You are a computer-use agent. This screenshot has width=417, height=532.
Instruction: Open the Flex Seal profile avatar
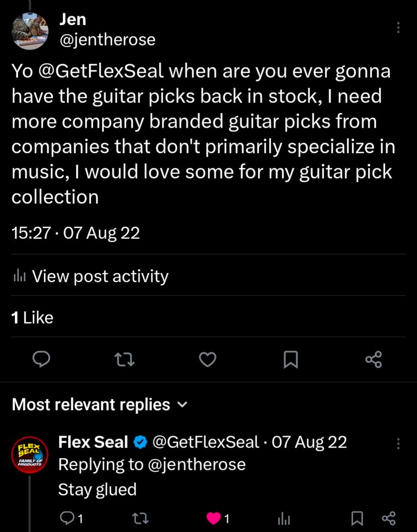click(x=30, y=453)
